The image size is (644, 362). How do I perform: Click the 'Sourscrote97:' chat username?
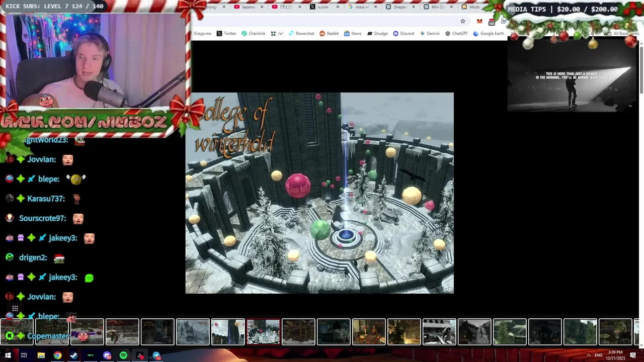[x=43, y=218]
